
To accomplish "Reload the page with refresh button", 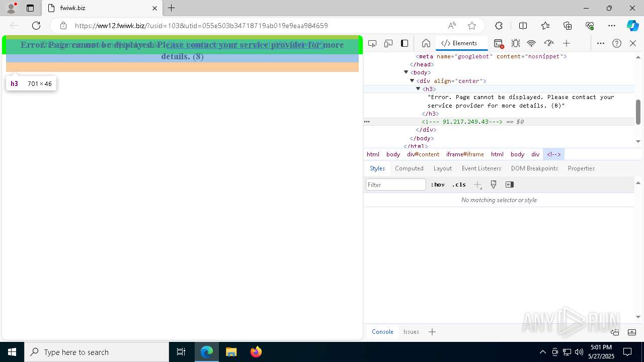I will [x=36, y=26].
